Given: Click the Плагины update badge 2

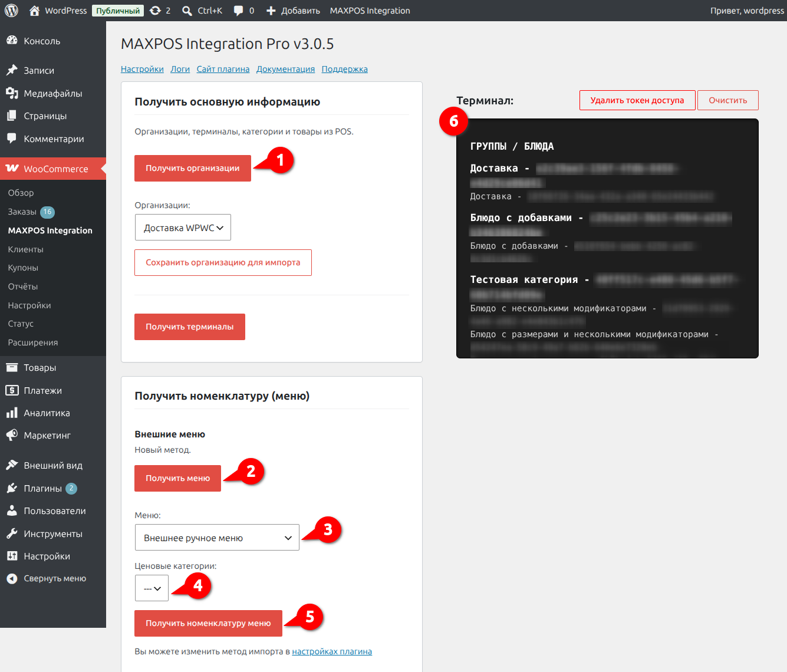Looking at the screenshot, I should point(71,488).
